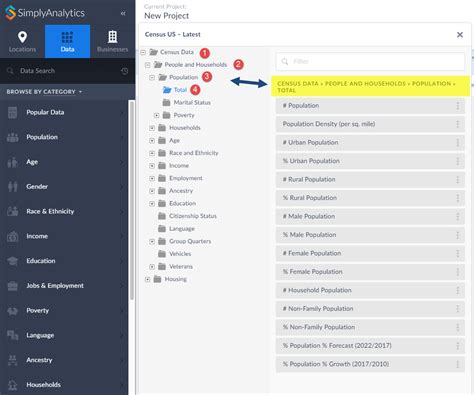Expand the Group Quarters folder
Viewport: 474px width, 395px height.
coord(152,241)
